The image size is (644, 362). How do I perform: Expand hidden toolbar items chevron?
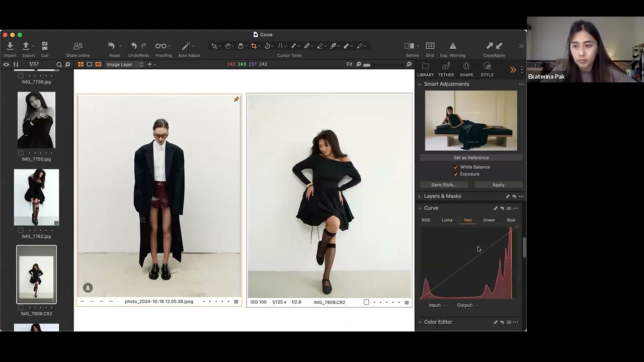pyautogui.click(x=521, y=46)
